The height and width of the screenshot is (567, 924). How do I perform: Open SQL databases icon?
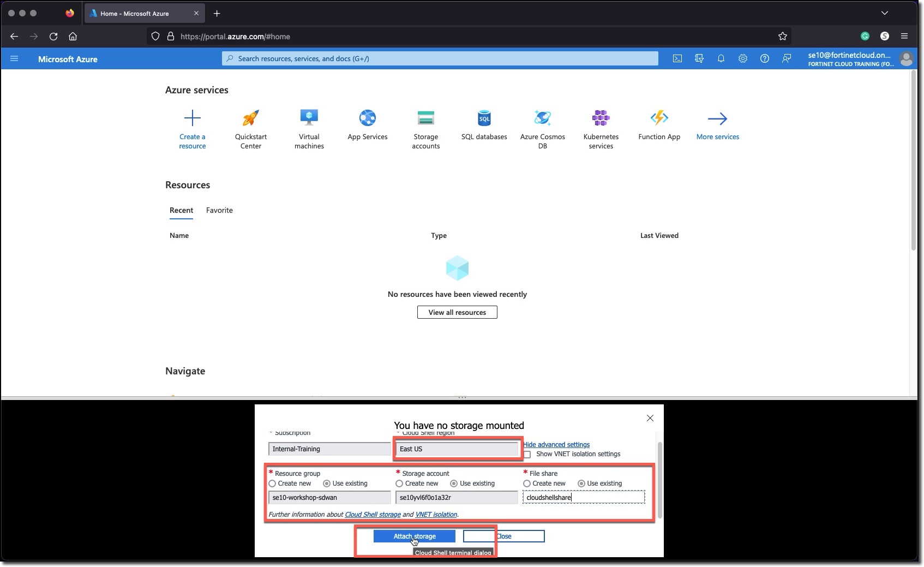[484, 118]
